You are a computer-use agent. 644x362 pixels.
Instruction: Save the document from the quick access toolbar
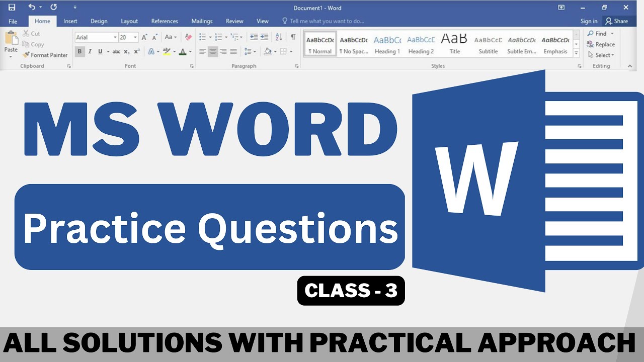tap(12, 7)
